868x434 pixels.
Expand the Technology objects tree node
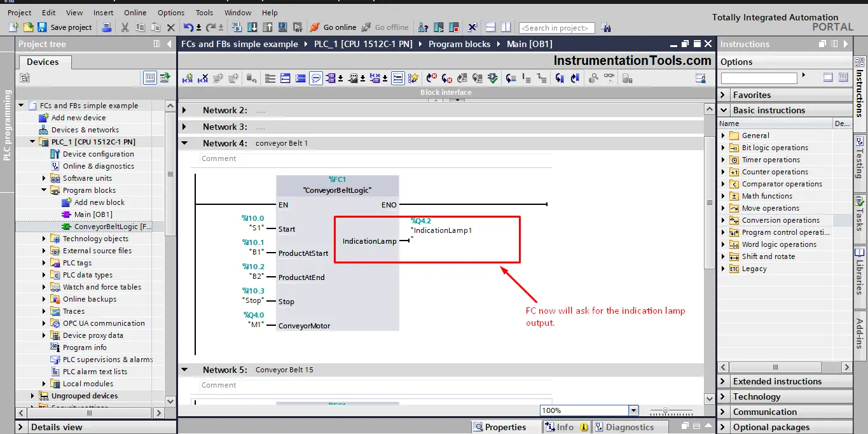click(45, 239)
